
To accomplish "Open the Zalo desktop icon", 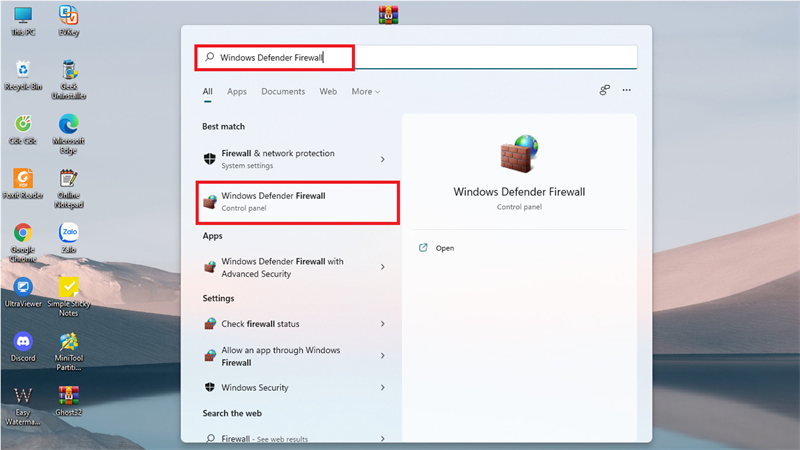I will (68, 238).
